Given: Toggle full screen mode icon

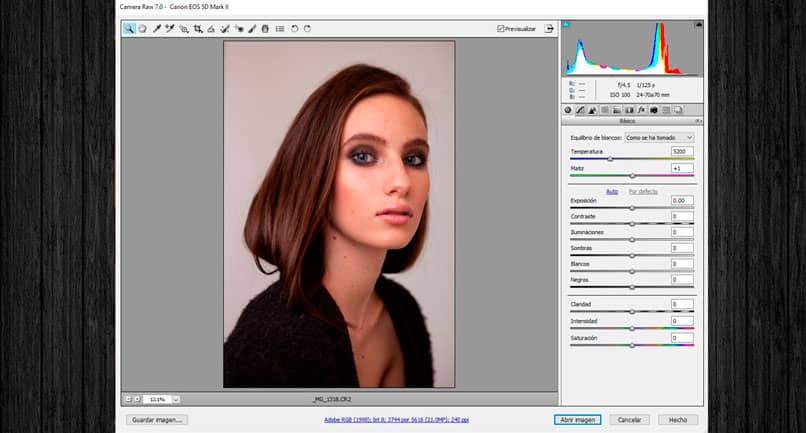Looking at the screenshot, I should (x=549, y=29).
